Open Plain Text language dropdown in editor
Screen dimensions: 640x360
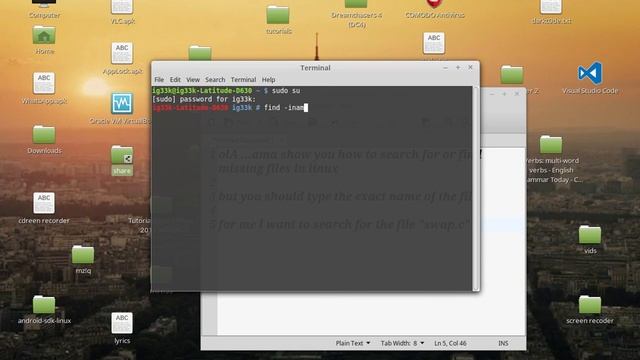tap(353, 343)
